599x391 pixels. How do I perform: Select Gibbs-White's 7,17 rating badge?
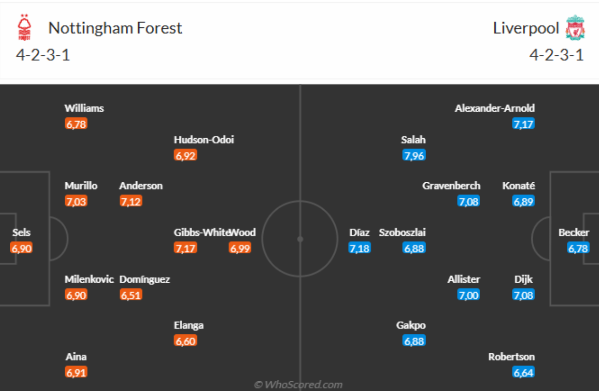point(185,248)
